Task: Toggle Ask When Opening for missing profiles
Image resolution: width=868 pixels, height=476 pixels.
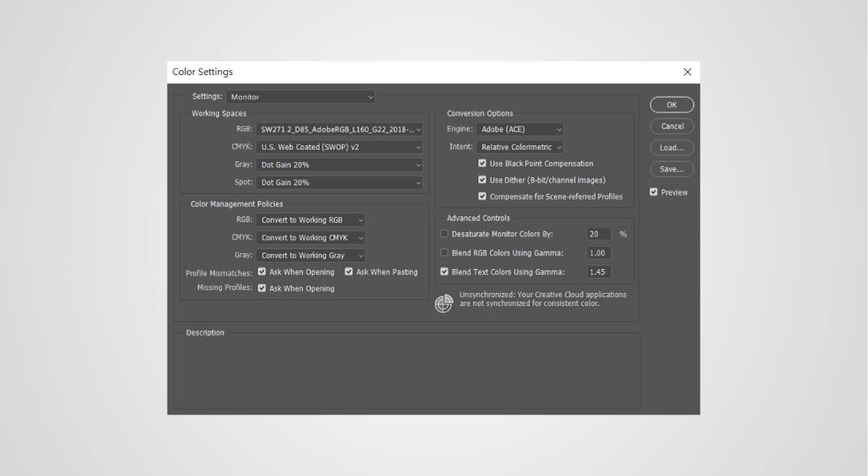Action: point(261,288)
